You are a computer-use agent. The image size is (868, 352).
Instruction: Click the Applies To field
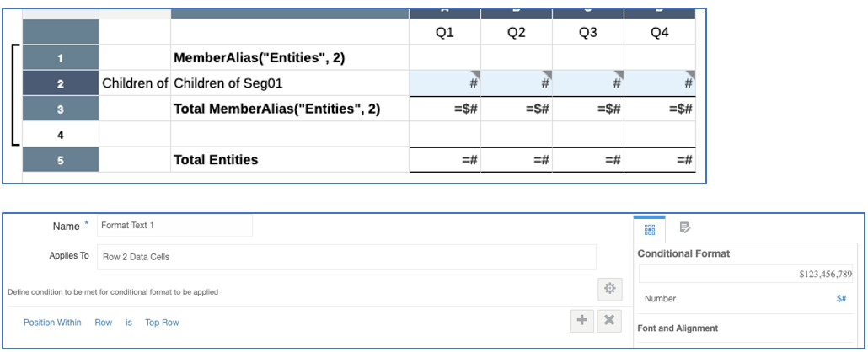tap(346, 257)
